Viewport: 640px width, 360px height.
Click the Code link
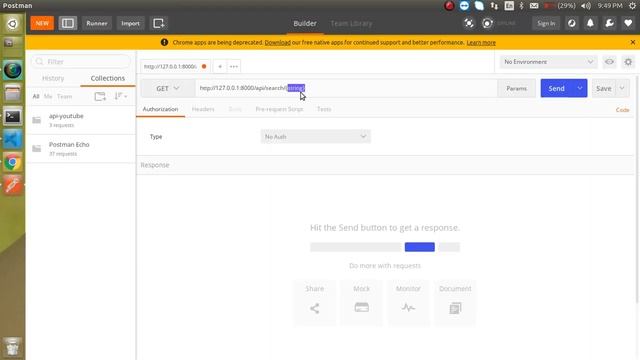[x=622, y=110]
